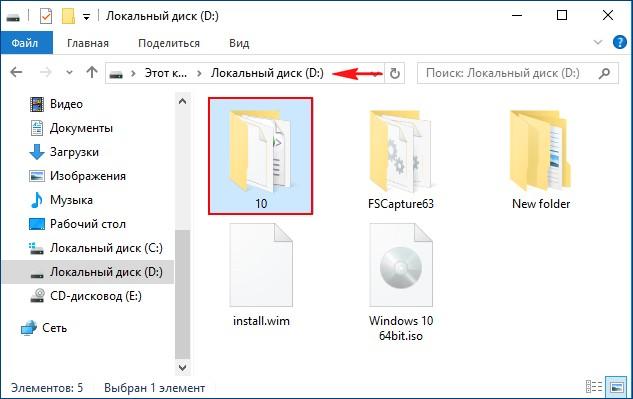Click the navigation pane scroll down arrow
The image size is (633, 399).
pyautogui.click(x=182, y=368)
